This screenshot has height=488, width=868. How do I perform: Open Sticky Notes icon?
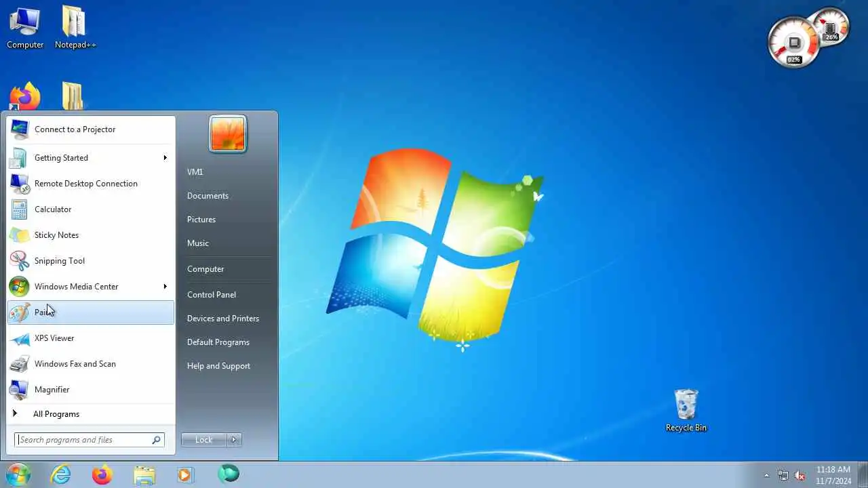(19, 235)
